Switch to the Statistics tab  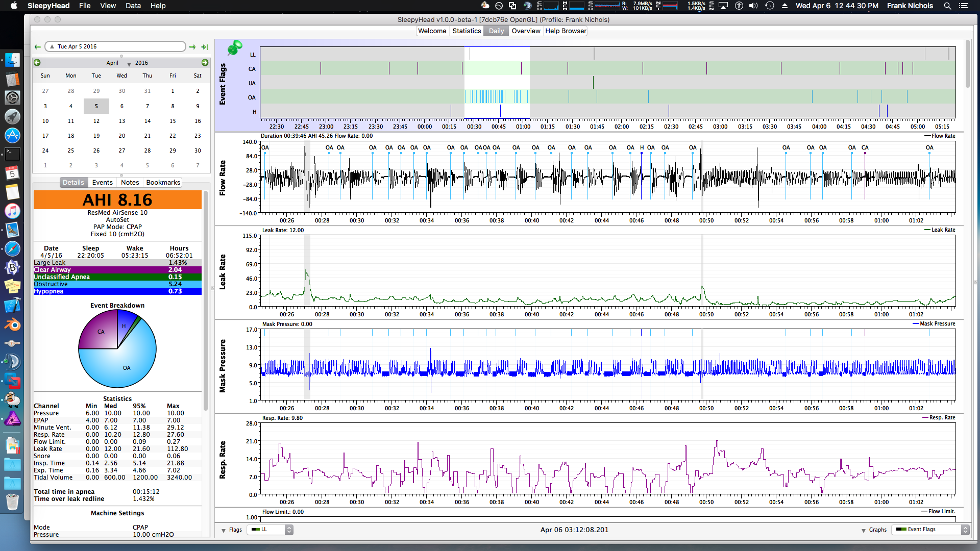click(467, 31)
